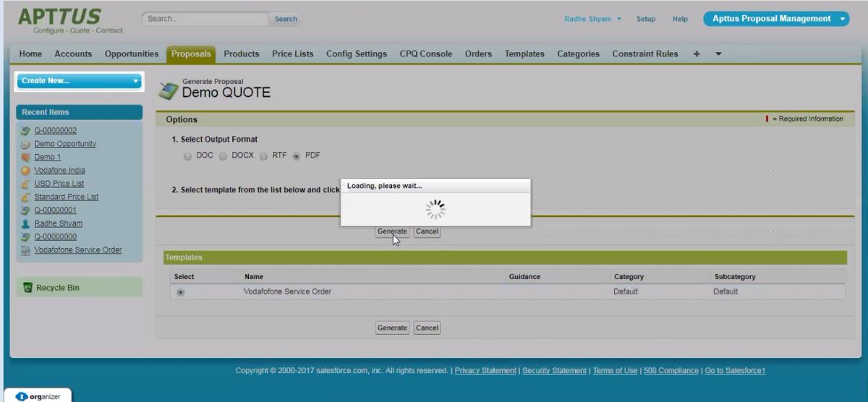
Task: Open the 508 Compliance link
Action: 671,370
